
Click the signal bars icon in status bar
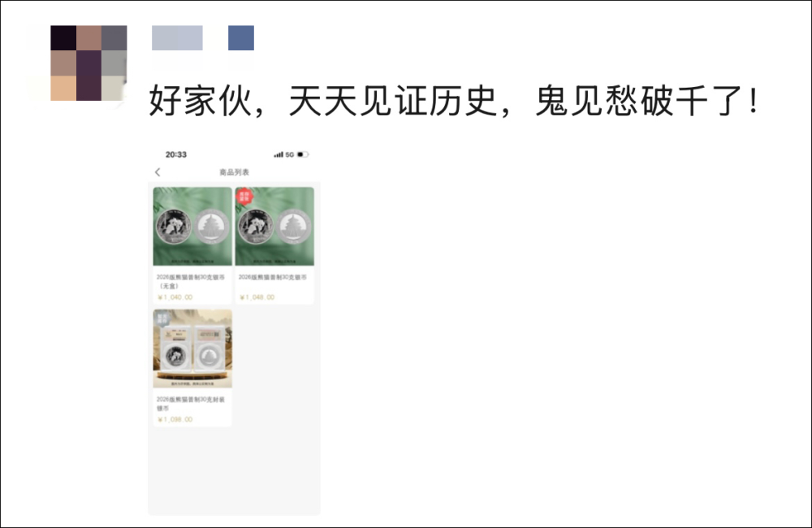click(x=279, y=154)
